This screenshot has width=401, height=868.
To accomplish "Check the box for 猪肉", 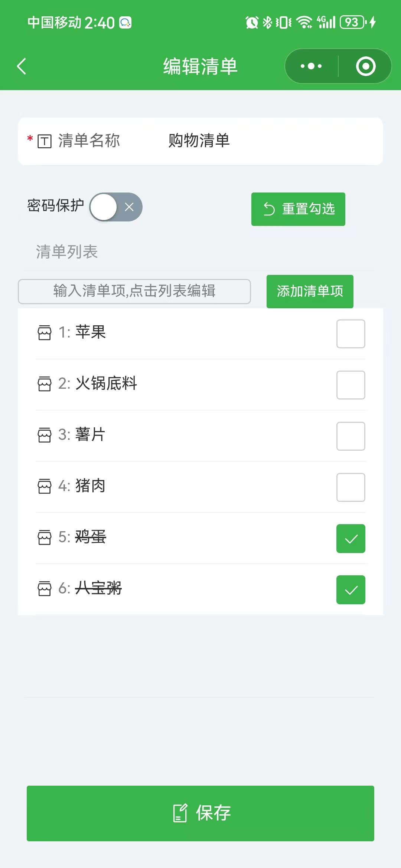I will coord(351,487).
